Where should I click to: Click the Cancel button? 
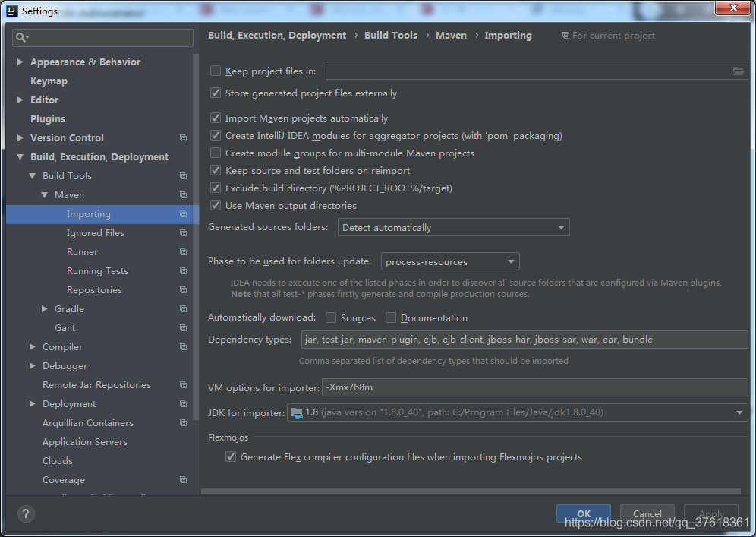pos(647,513)
